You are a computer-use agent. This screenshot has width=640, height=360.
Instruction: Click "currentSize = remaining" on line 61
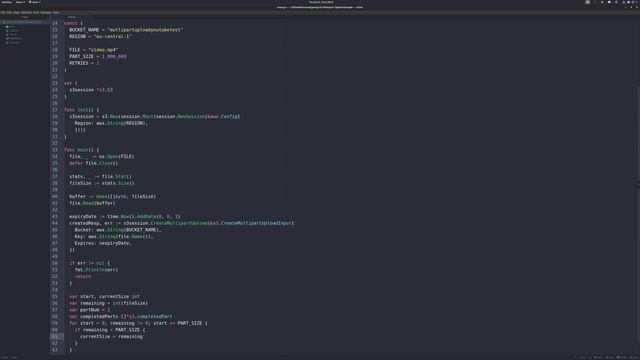pos(111,336)
